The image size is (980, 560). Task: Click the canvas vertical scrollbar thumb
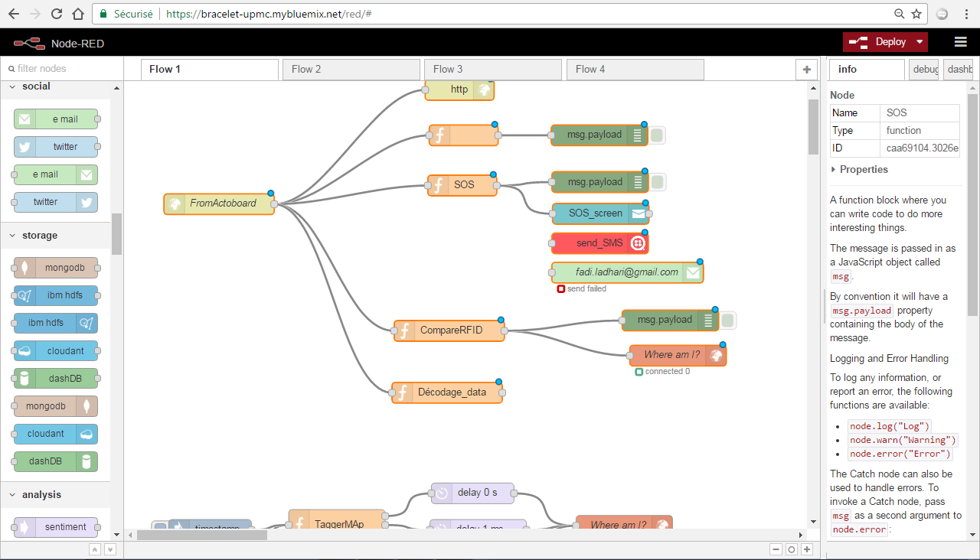[x=813, y=126]
